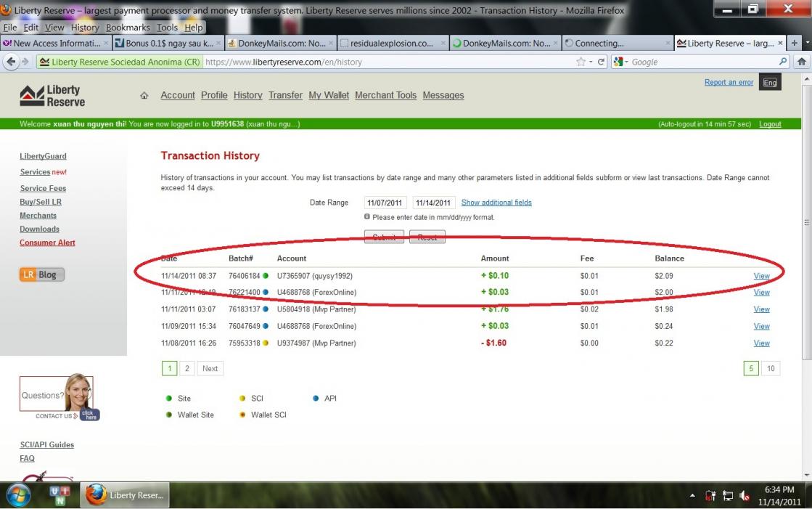The width and height of the screenshot is (812, 509).
Task: Go to page 2 of history
Action: click(x=187, y=369)
